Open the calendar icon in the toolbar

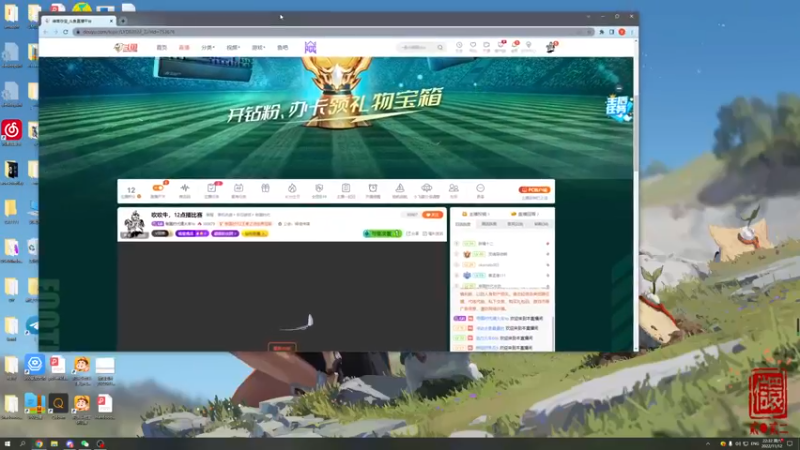click(x=238, y=190)
